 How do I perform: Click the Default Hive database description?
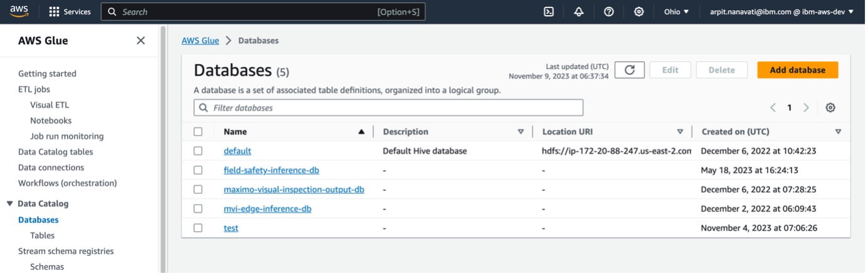(x=425, y=151)
